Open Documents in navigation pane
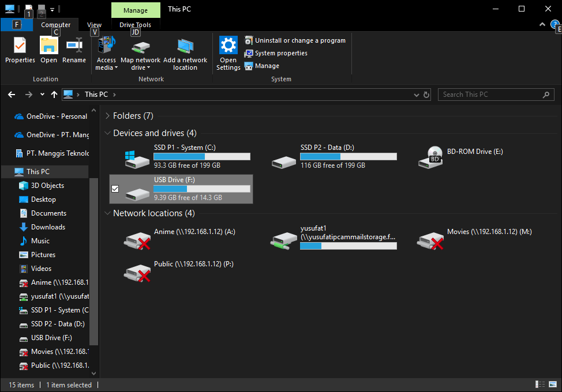The image size is (562, 392). [43, 213]
